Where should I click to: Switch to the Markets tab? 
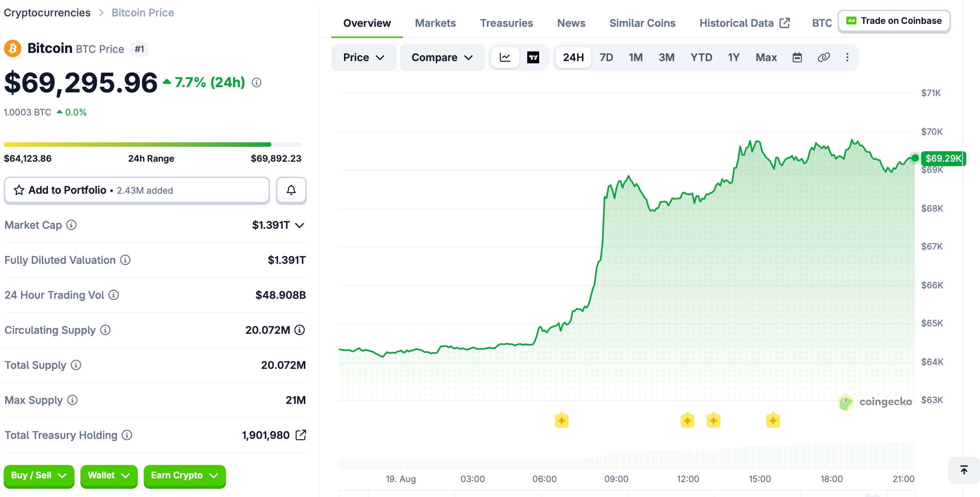point(435,23)
